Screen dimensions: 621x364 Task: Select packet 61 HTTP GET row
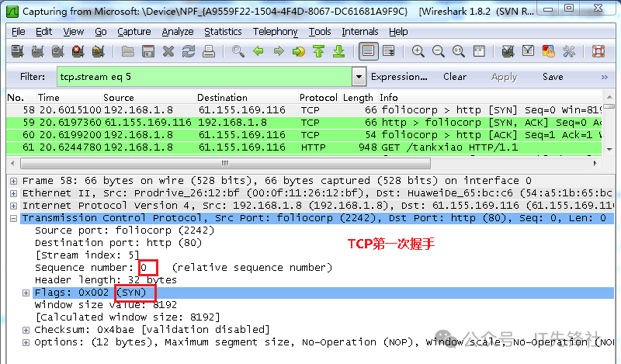[310, 147]
